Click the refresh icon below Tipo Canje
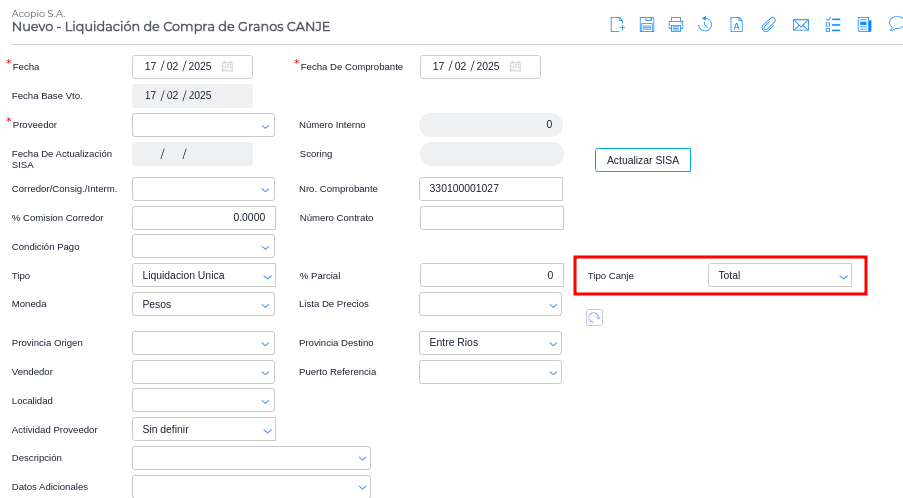Image resolution: width=903 pixels, height=498 pixels. tap(594, 317)
